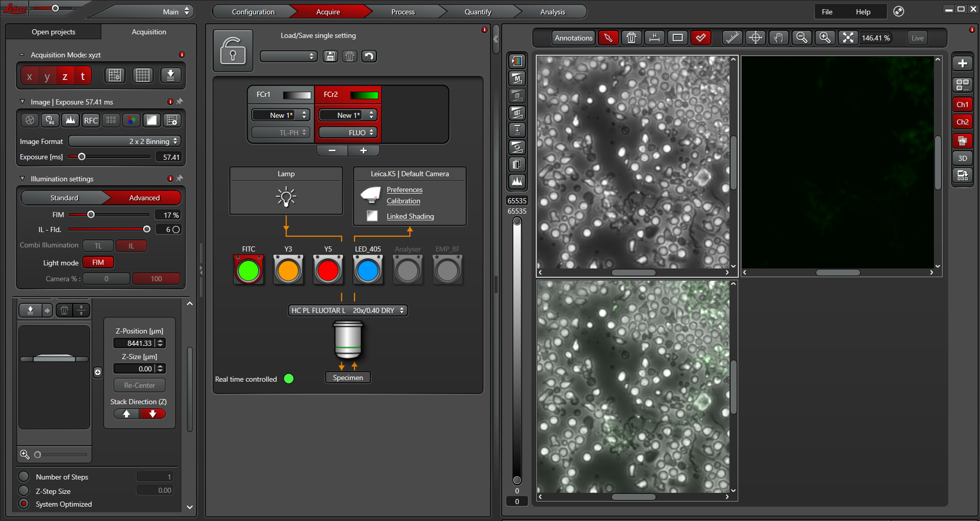The width and height of the screenshot is (980, 521).
Task: Toggle the z dimension in acquisition mode
Action: click(x=65, y=76)
